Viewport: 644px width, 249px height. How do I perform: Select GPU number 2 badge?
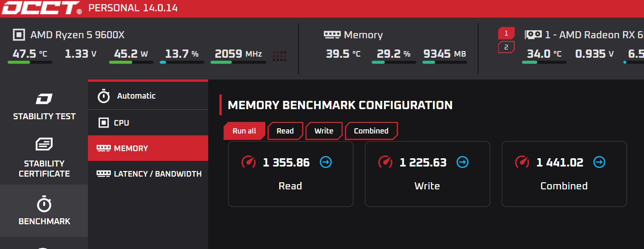coord(506,47)
